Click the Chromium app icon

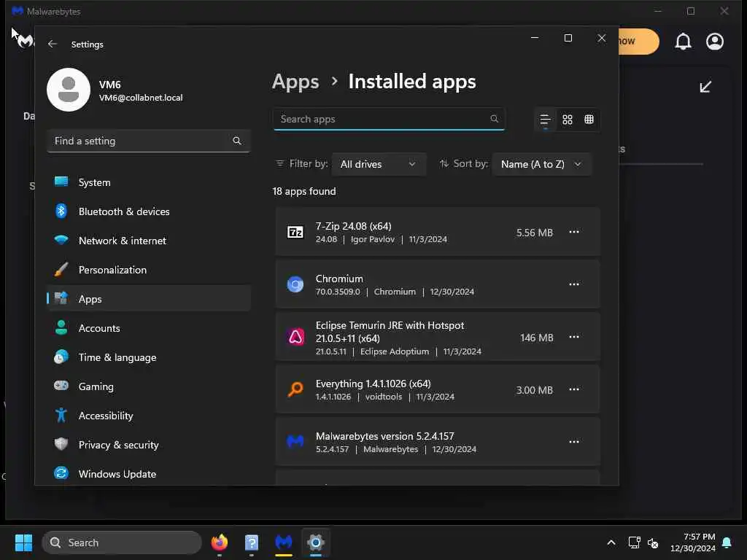[295, 284]
